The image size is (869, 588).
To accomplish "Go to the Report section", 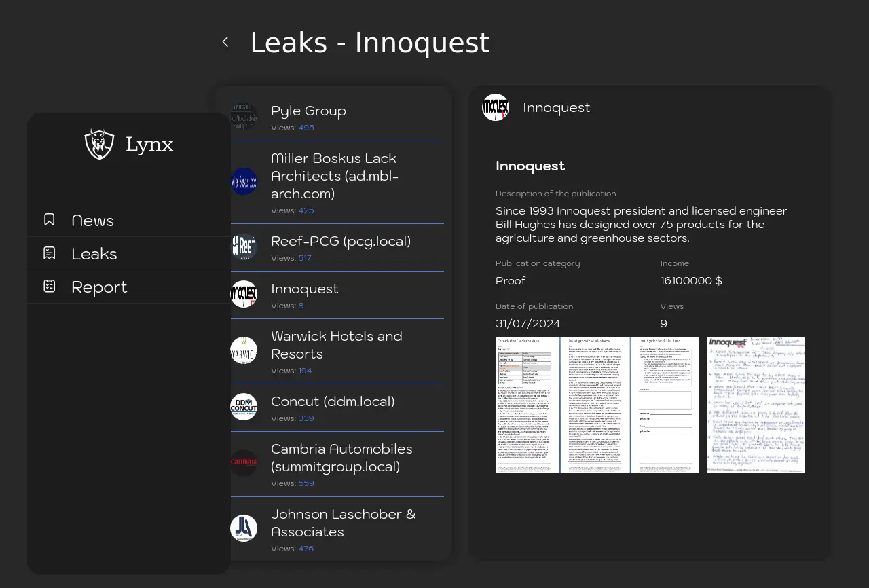I will [x=99, y=287].
